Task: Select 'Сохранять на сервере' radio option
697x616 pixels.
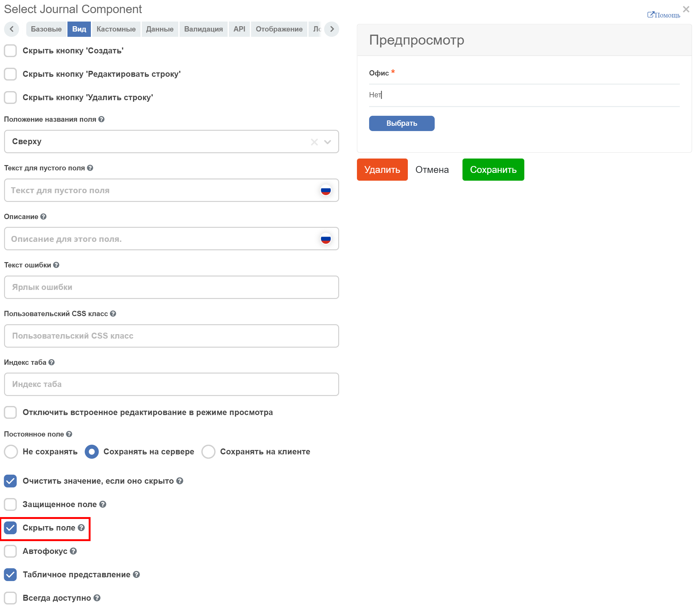Action: click(x=92, y=452)
